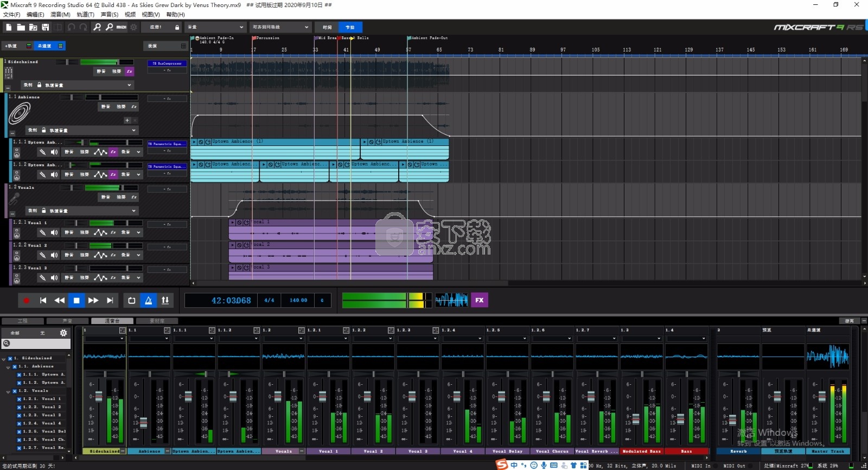Image resolution: width=868 pixels, height=470 pixels.
Task: Undo the last action with the toolbar arrow
Action: point(71,27)
